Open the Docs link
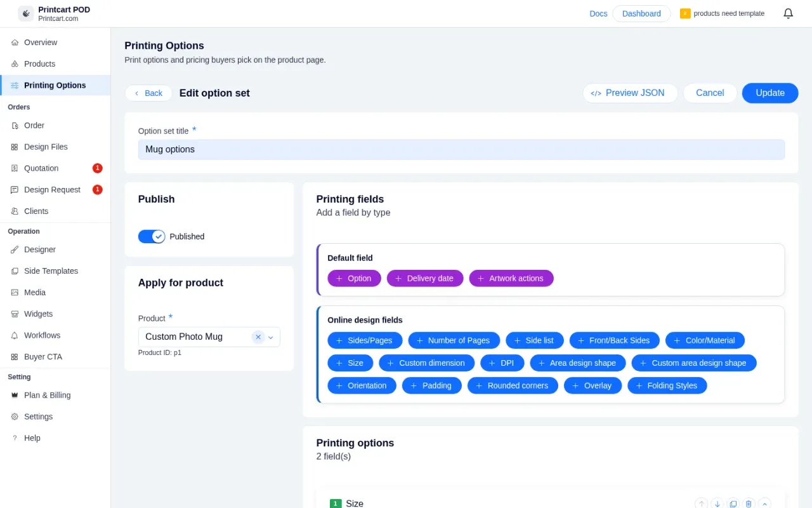Screen dimensions: 812x508 (x=598, y=13)
